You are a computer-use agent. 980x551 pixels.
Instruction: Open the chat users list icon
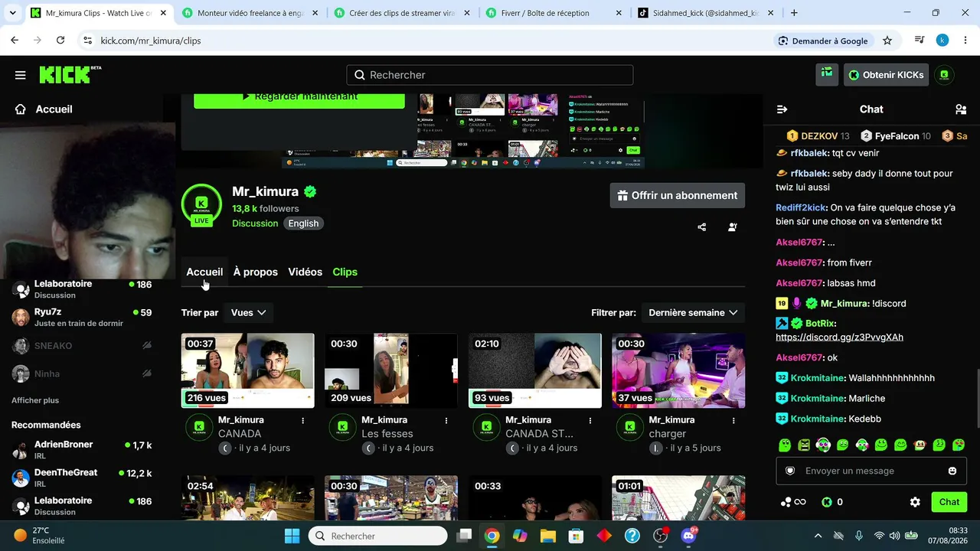(x=961, y=109)
